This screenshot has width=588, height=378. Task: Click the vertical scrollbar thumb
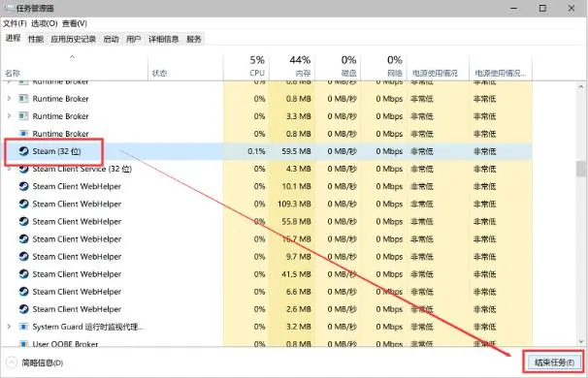[x=581, y=169]
